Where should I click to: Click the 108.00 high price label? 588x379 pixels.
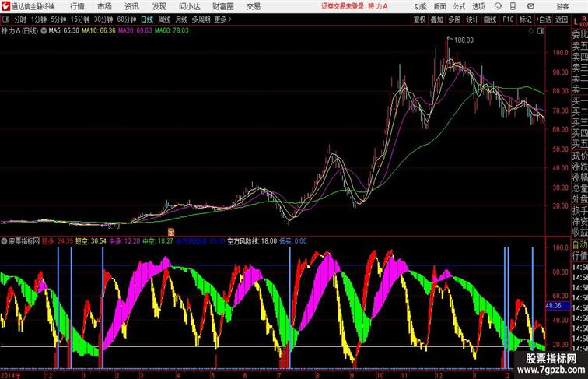pyautogui.click(x=464, y=40)
